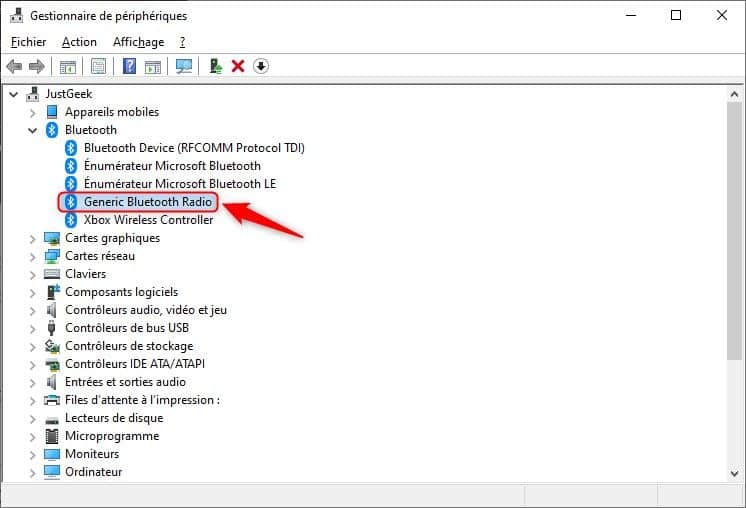Screen dimensions: 746x508
Task: Select Xbox Wireless Controller device
Action: point(148,220)
